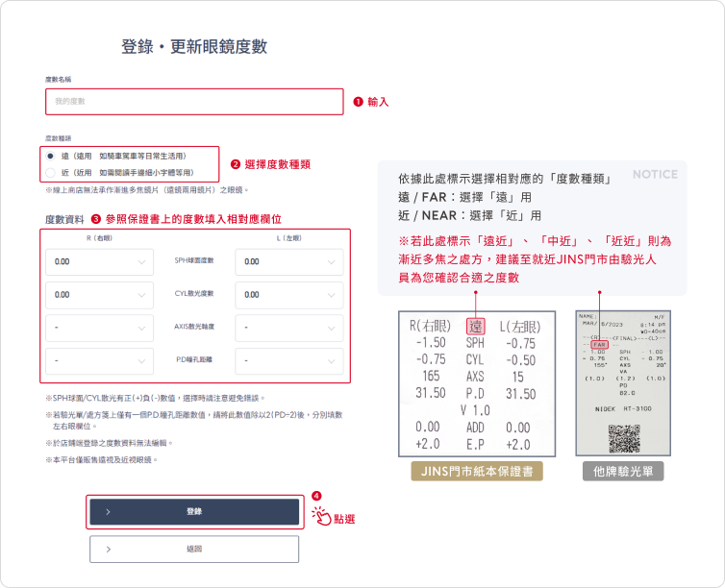Click the red step 2 number badge

[235, 164]
